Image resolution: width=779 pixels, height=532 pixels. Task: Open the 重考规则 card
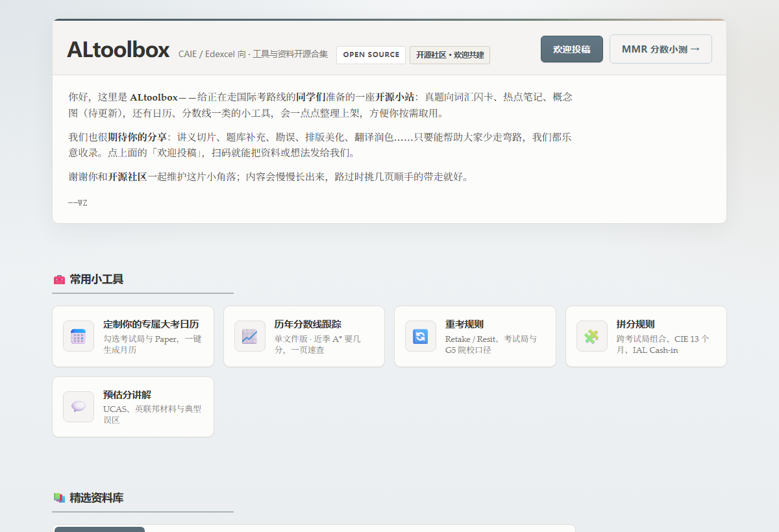[475, 336]
